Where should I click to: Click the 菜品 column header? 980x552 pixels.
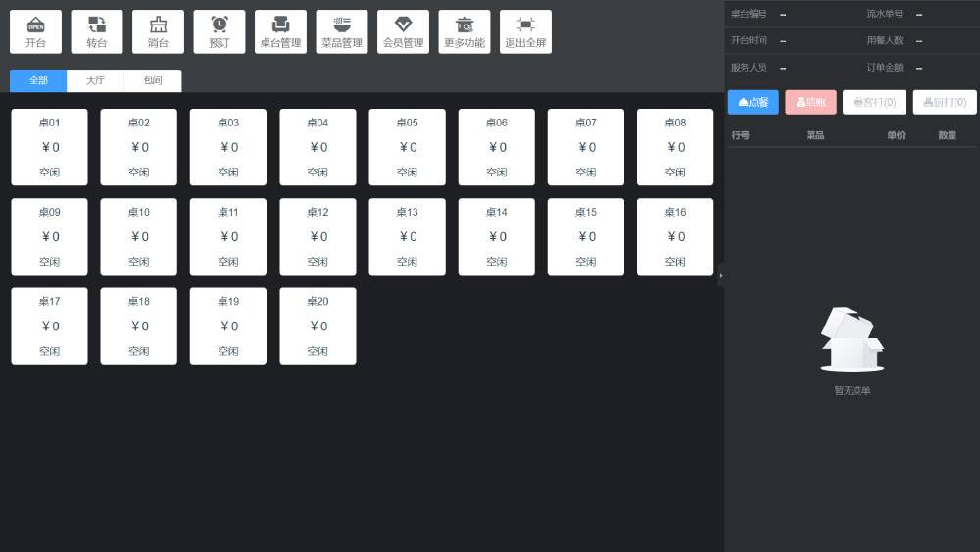click(x=815, y=135)
